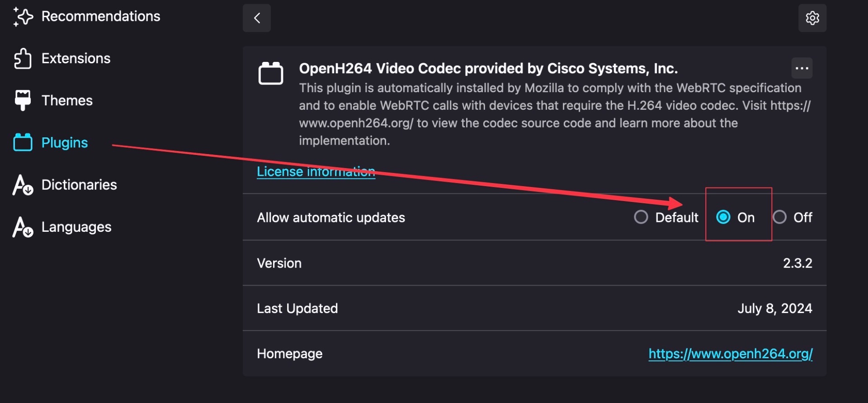This screenshot has height=403, width=868.
Task: Click the Dictionaries icon in sidebar
Action: (23, 185)
